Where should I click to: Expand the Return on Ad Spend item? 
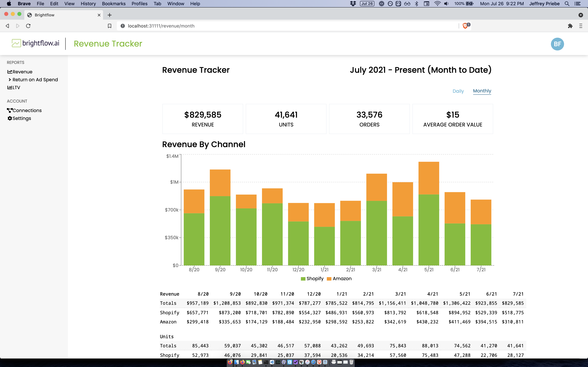click(35, 80)
